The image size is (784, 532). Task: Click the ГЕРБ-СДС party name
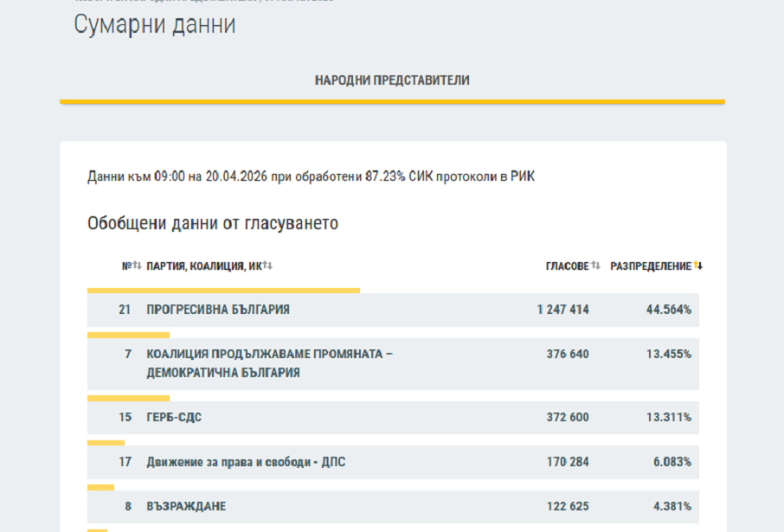pyautogui.click(x=174, y=417)
